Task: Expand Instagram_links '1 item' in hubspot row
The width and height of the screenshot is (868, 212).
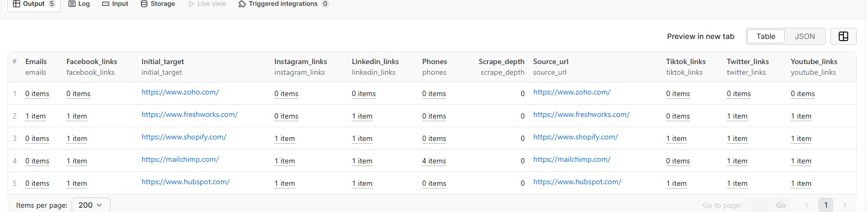Action: pos(285,184)
